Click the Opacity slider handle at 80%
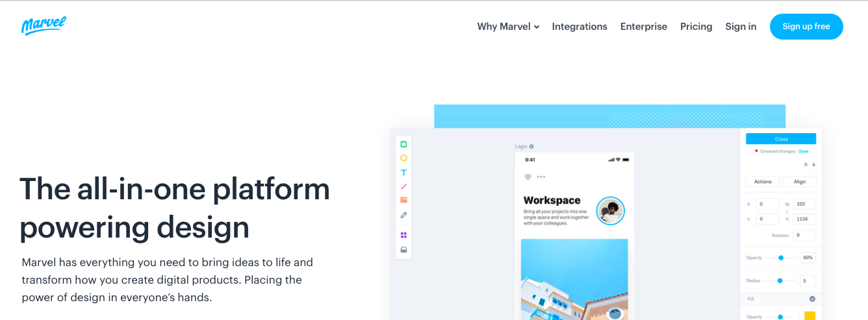This screenshot has width=868, height=320. [781, 258]
